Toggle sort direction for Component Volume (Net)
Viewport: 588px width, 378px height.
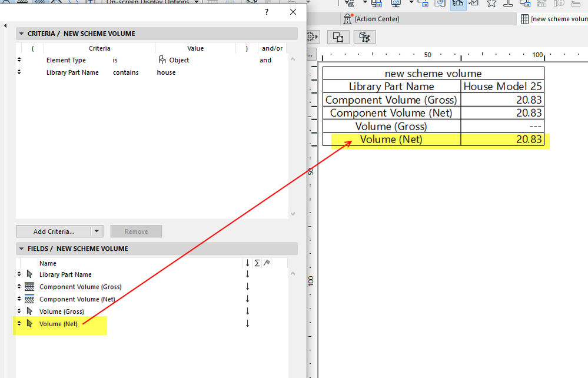click(x=247, y=299)
